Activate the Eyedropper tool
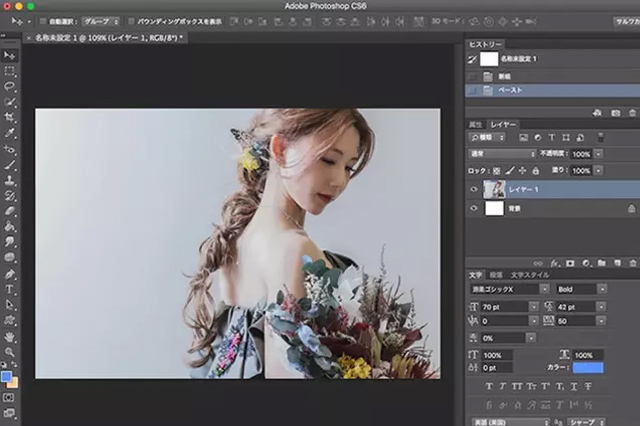This screenshot has width=640, height=426. (10, 133)
